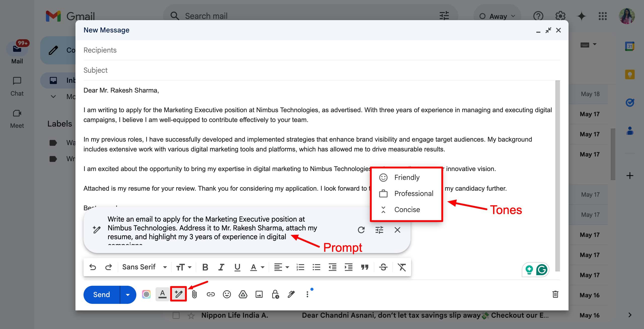Click the Insert photo icon
The image size is (644, 329).
pos(259,294)
